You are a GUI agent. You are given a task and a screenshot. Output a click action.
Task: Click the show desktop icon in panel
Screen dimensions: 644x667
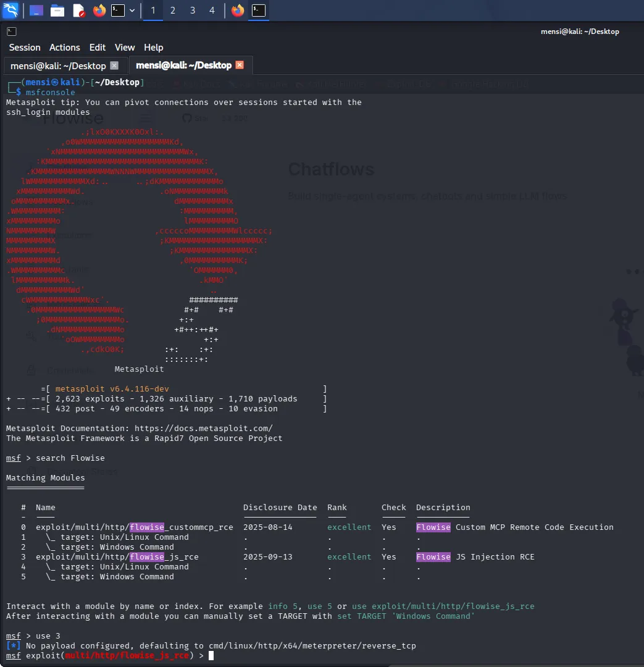36,10
